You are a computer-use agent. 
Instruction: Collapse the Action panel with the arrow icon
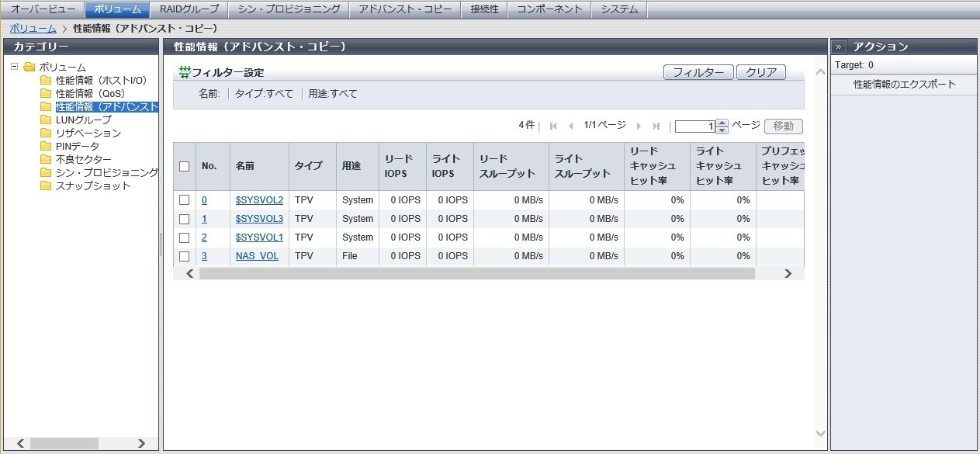coord(840,47)
